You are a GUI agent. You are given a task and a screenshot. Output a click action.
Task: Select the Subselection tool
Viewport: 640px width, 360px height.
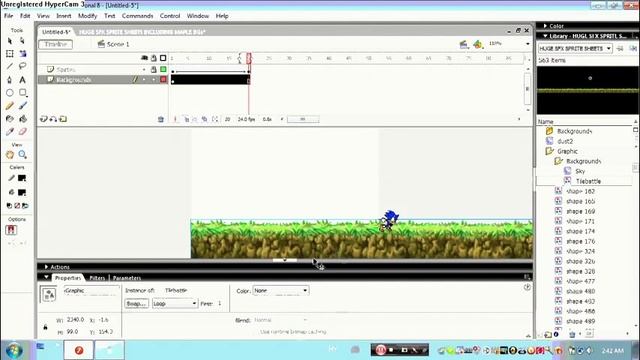coord(22,41)
